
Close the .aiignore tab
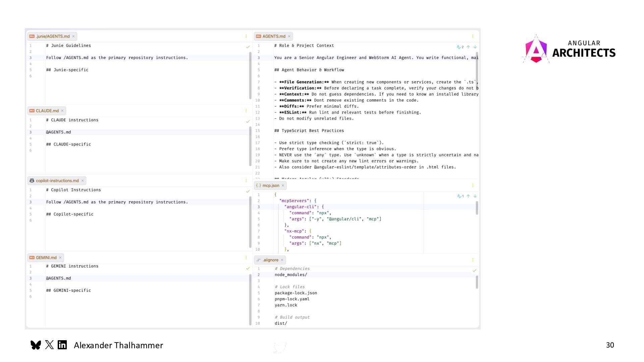pos(282,260)
